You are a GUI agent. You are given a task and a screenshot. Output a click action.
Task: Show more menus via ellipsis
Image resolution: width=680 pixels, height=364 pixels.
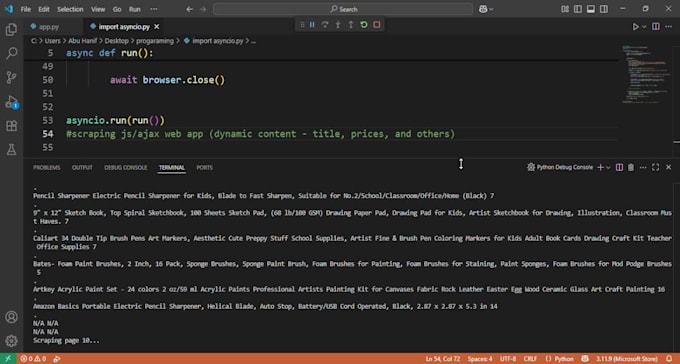(154, 9)
